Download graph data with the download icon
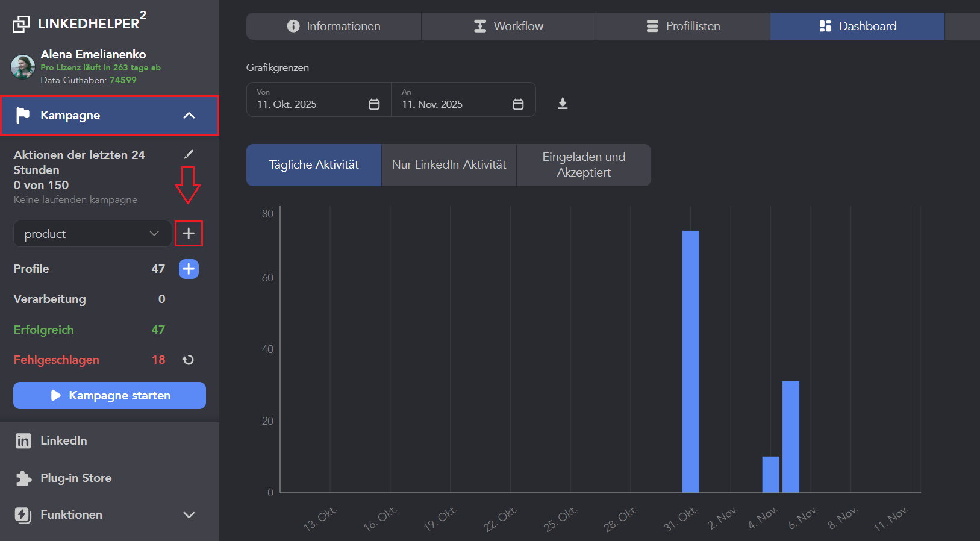980x541 pixels. (562, 104)
